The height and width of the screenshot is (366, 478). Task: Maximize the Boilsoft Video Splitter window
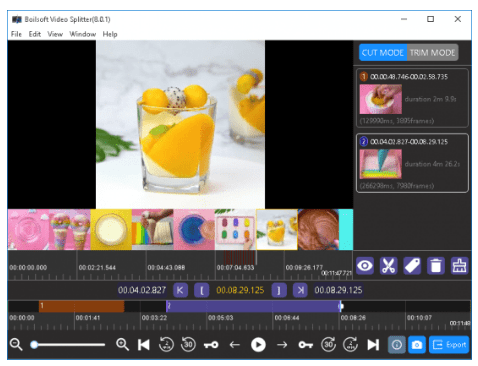430,19
